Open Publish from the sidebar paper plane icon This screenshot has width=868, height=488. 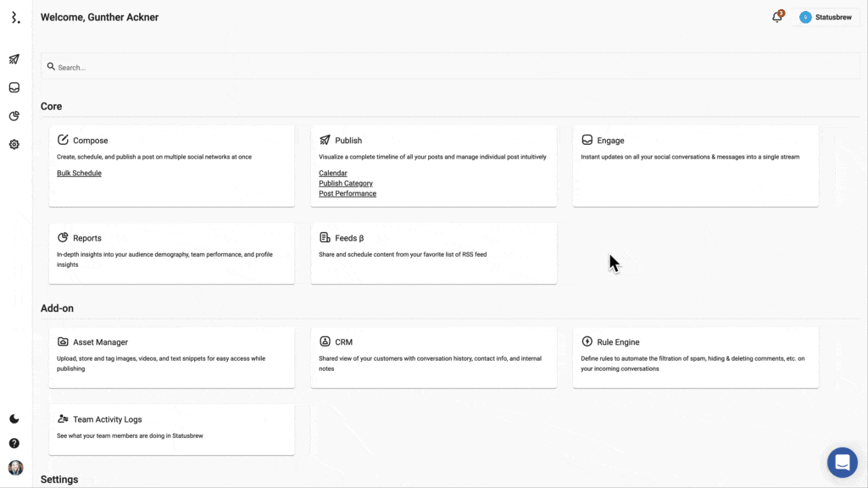coord(14,59)
